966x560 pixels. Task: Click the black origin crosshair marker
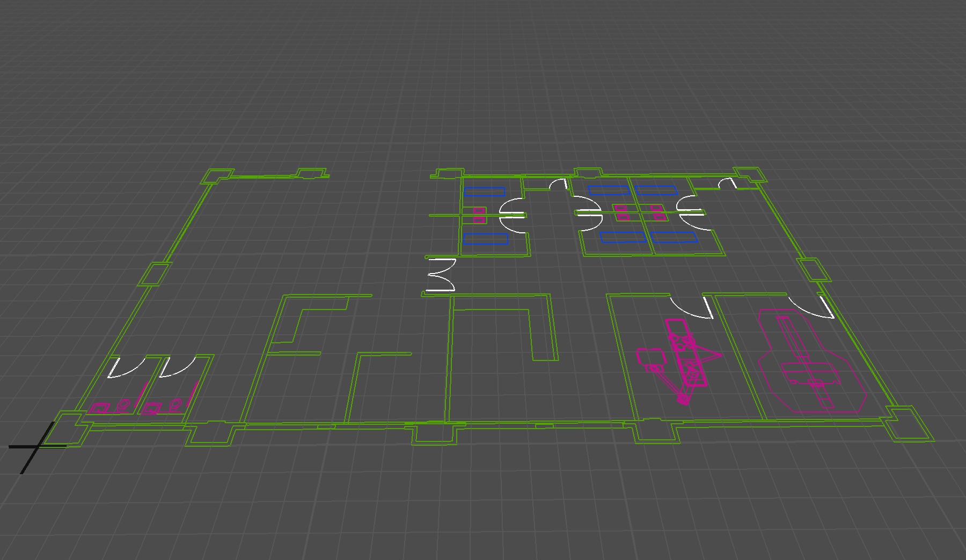tap(37, 446)
